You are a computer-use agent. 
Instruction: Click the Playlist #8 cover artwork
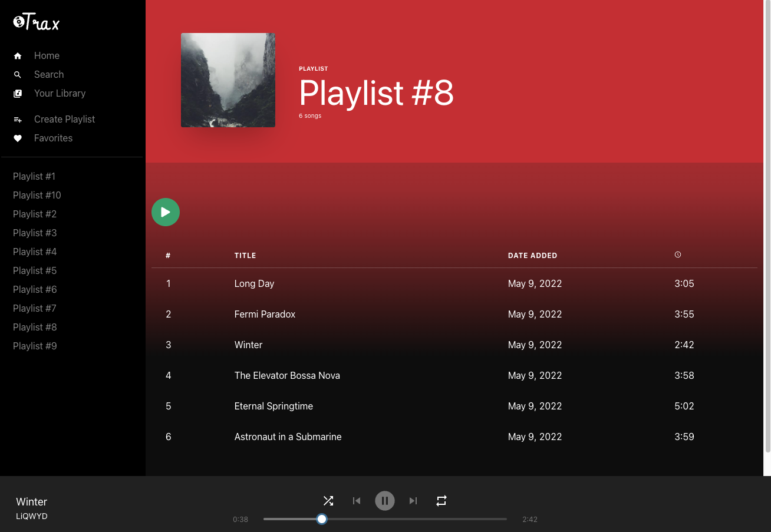coord(228,80)
